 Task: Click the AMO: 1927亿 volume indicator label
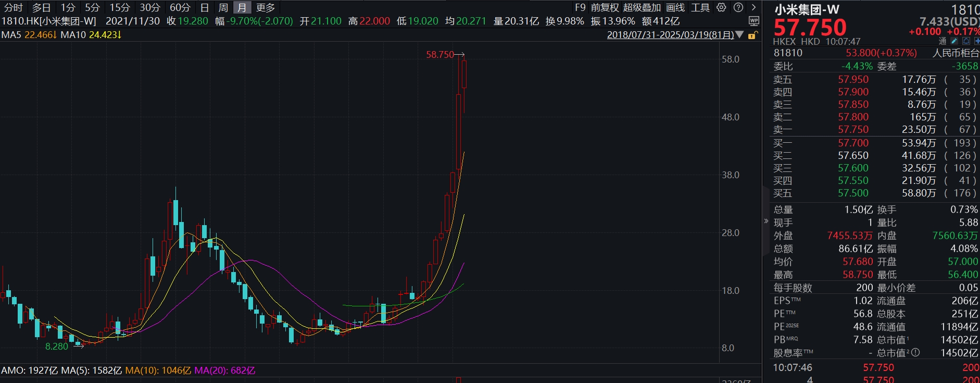coord(30,370)
